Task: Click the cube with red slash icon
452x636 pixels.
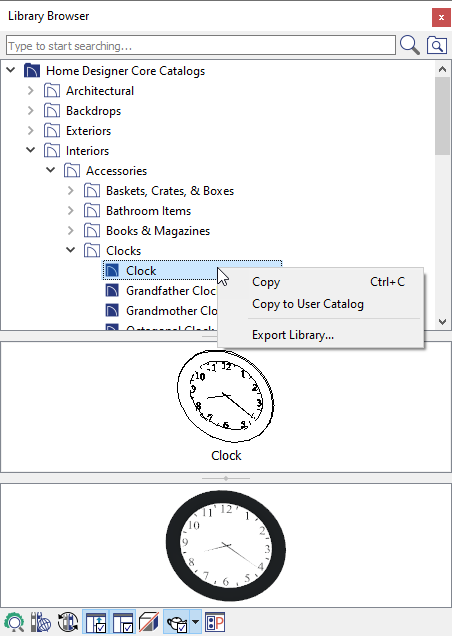Action: (x=149, y=622)
